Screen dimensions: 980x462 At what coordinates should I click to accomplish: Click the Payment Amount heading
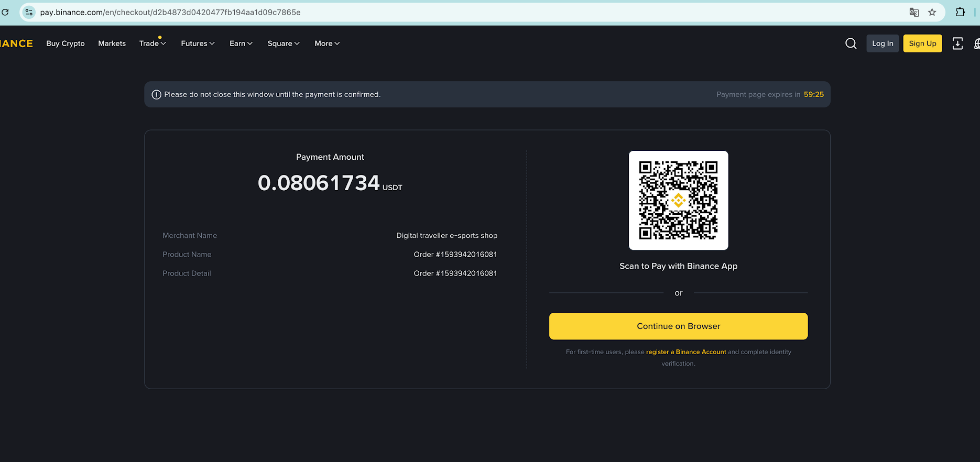pyautogui.click(x=330, y=157)
